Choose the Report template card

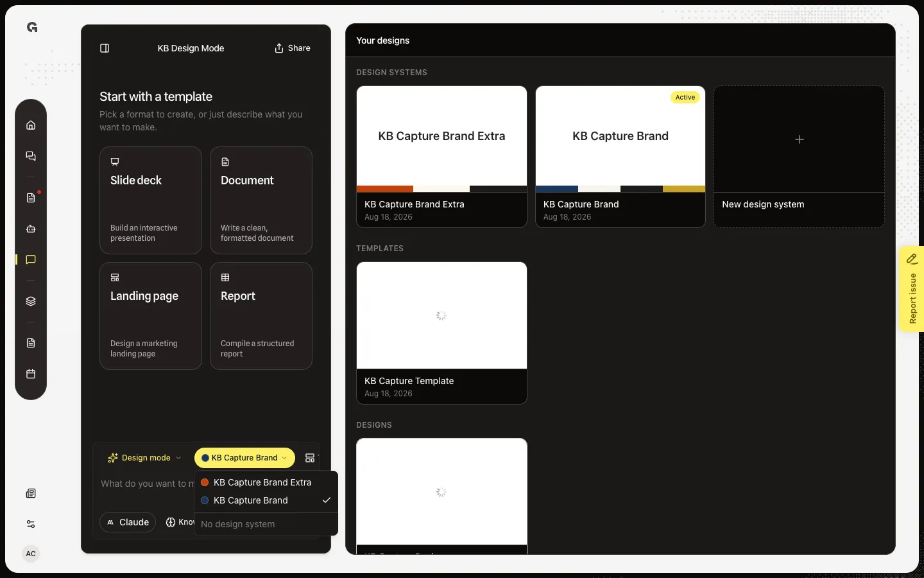click(261, 316)
